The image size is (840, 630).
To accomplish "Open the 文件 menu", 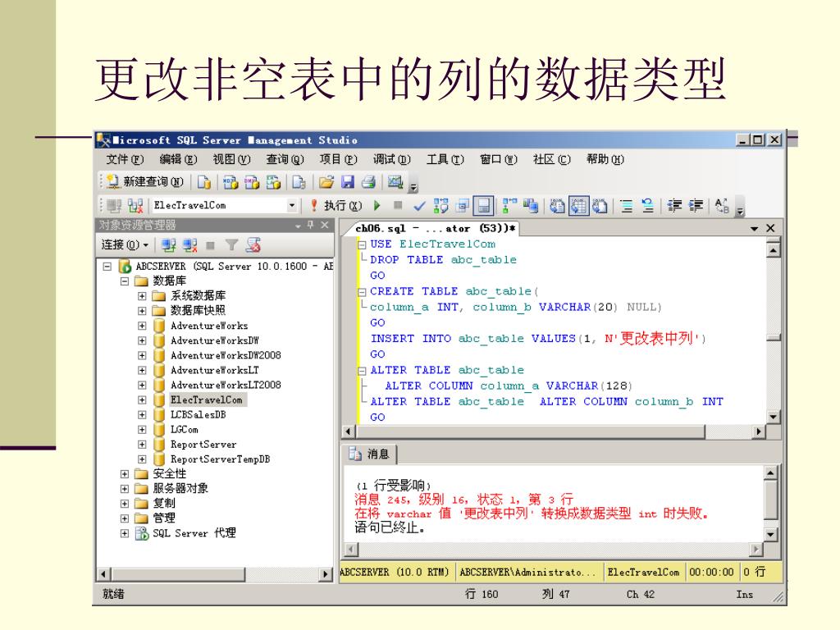I will point(125,160).
